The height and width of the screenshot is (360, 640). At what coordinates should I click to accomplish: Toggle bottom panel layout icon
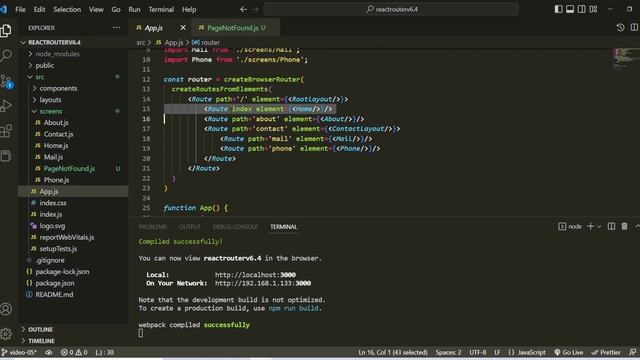[570, 9]
